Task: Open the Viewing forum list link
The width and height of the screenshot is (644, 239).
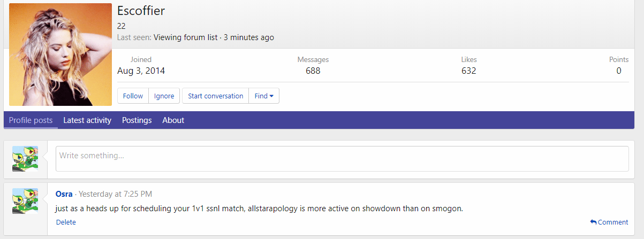Action: point(185,37)
